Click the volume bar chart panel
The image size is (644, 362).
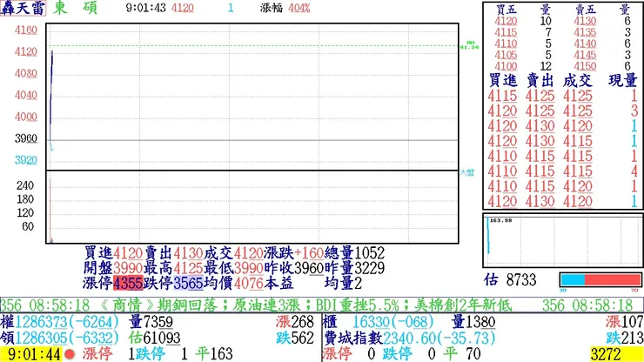(x=252, y=207)
